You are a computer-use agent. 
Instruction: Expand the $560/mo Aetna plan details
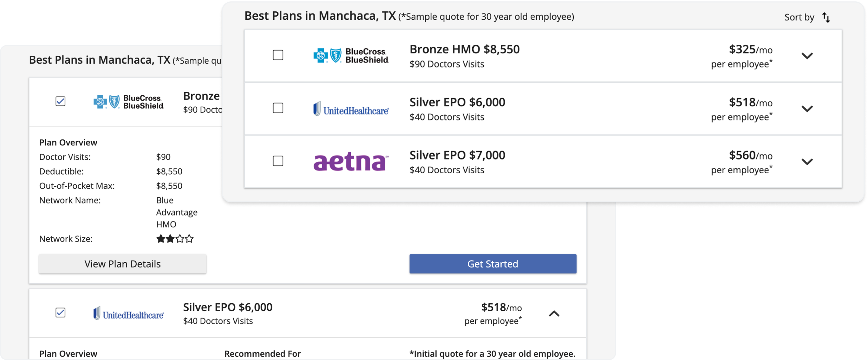click(x=807, y=161)
